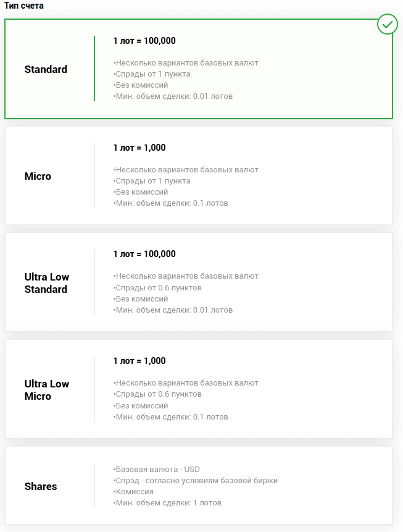The width and height of the screenshot is (403, 532).
Task: Select the Ultra Low Standard account
Action: click(x=47, y=283)
